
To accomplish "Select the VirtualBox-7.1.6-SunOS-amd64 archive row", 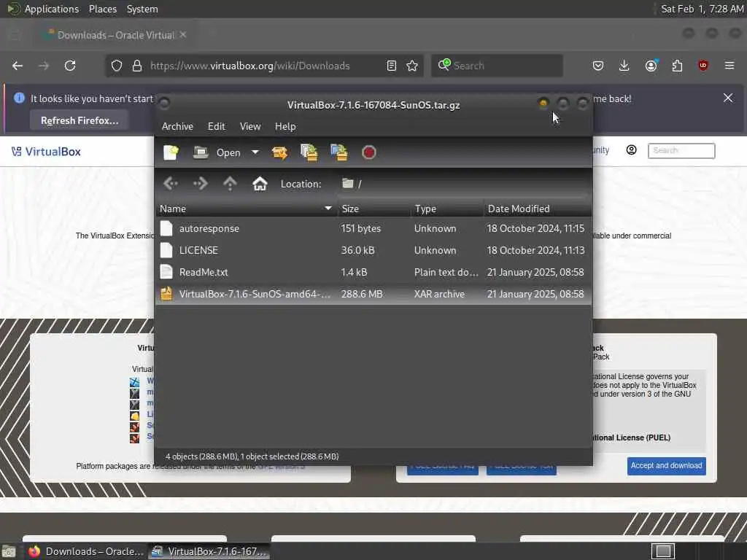I will click(x=373, y=295).
